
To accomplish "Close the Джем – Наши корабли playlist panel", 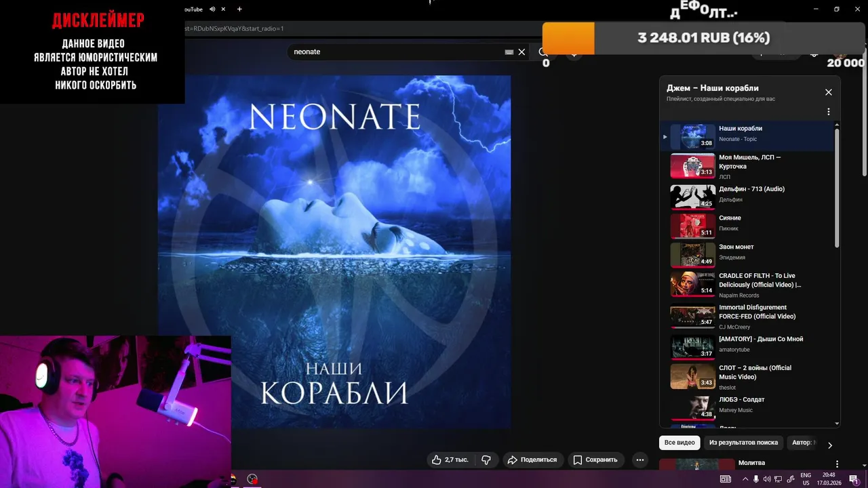I will pos(828,92).
